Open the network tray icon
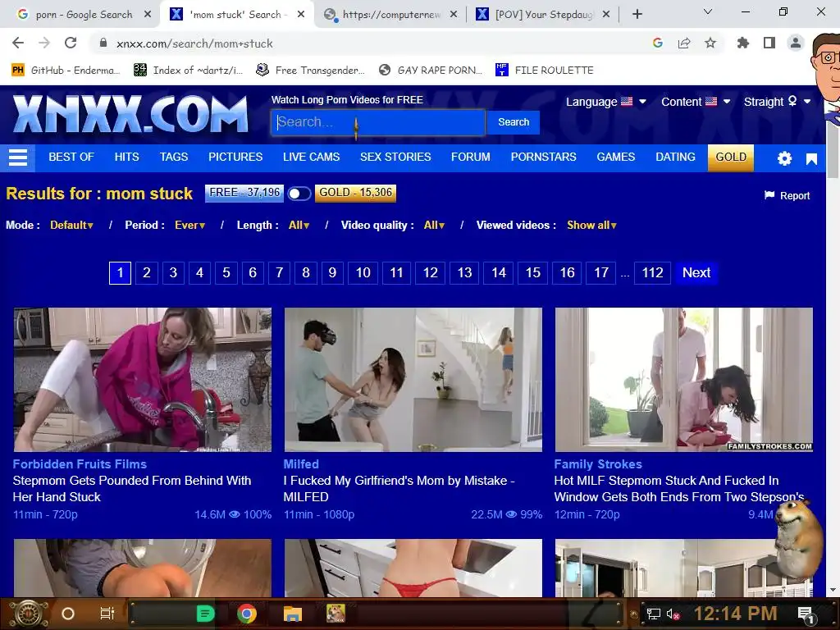 (x=653, y=614)
